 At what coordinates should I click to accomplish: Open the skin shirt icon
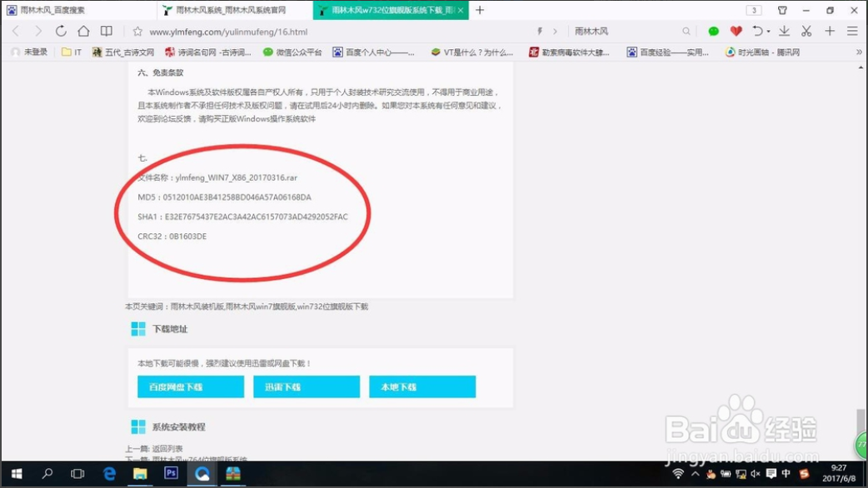(x=782, y=10)
